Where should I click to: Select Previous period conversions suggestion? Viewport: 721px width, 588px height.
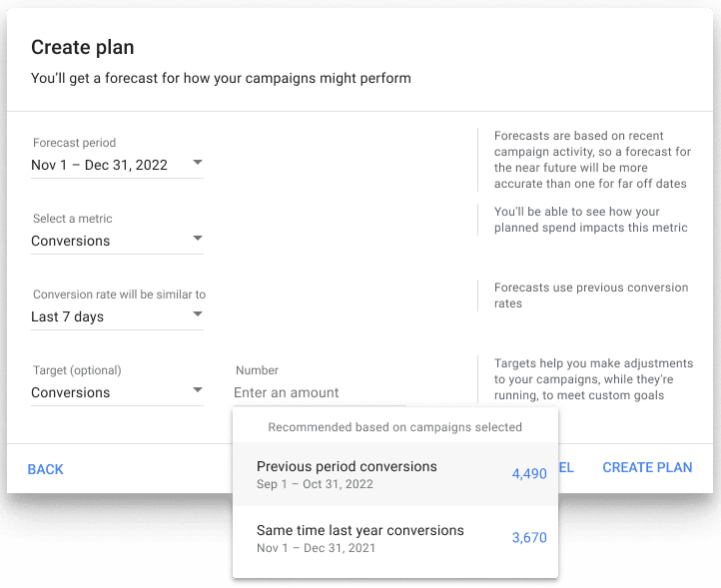(x=347, y=466)
